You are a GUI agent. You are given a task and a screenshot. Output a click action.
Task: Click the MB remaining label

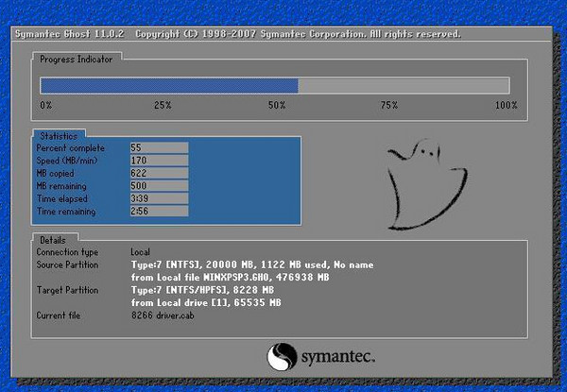pyautogui.click(x=61, y=186)
